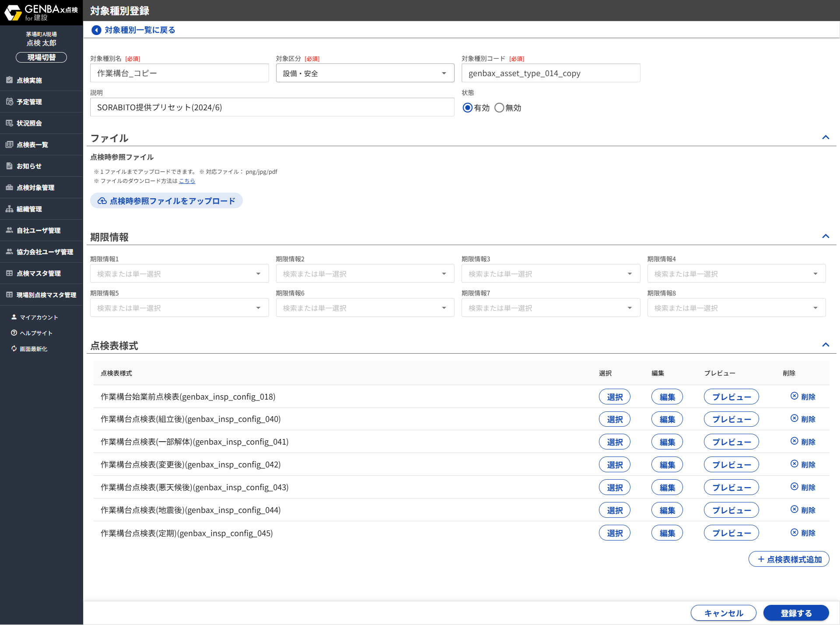Click the GENBAx点検 logo
The width and height of the screenshot is (840, 625).
tap(41, 12)
